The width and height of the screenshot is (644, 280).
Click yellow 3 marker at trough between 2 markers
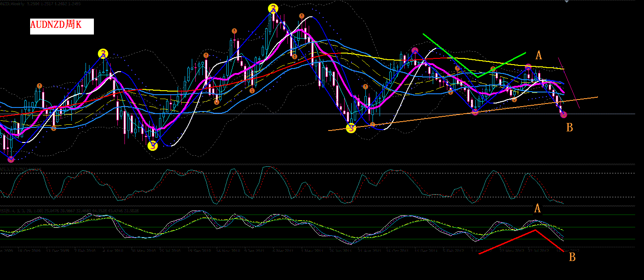coord(153,145)
